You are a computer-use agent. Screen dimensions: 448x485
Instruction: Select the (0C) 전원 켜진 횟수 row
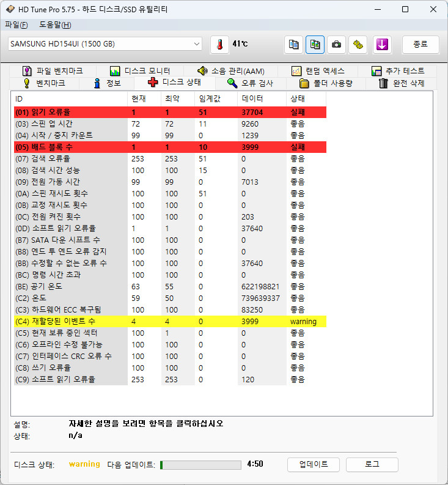tap(170, 217)
